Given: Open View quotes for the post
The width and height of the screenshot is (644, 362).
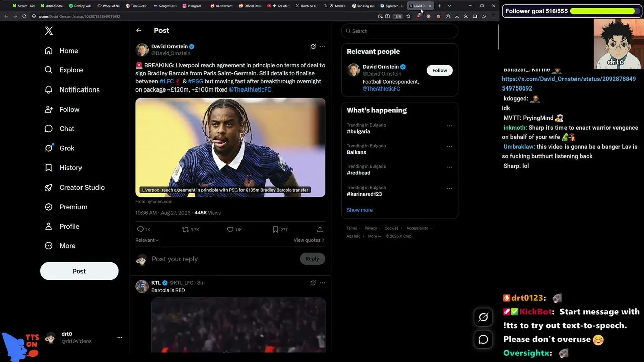Looking at the screenshot, I should tap(309, 240).
